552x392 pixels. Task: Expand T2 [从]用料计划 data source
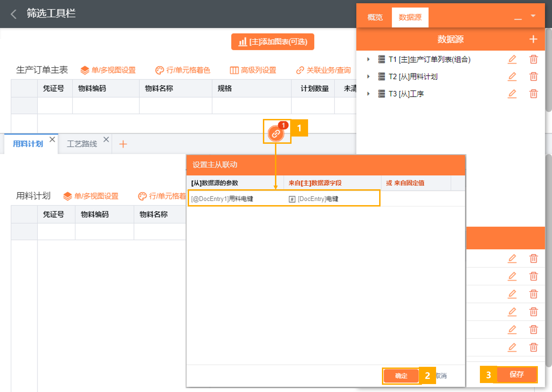(368, 77)
